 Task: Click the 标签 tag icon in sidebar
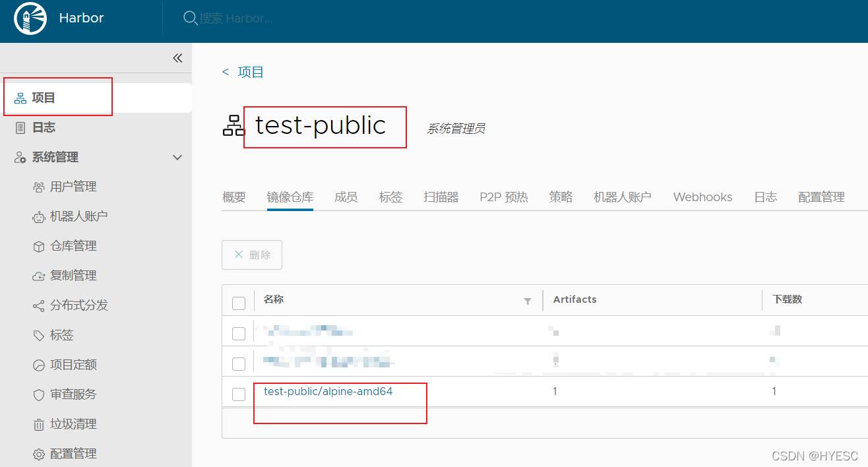38,335
